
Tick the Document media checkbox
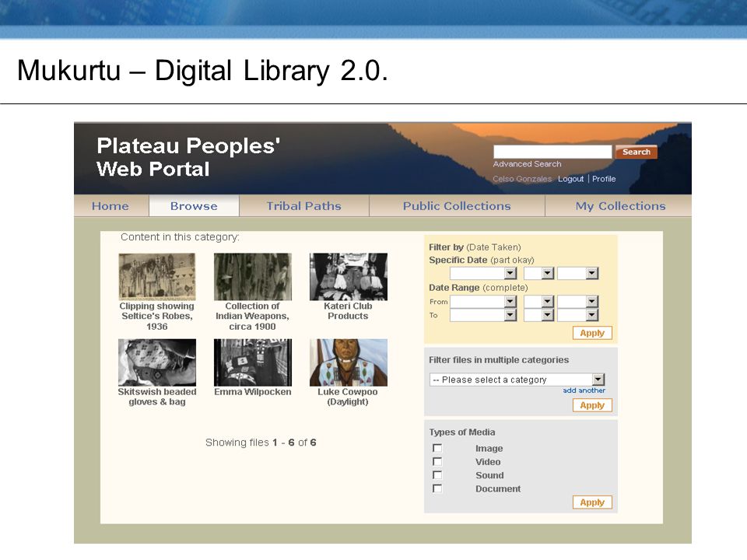click(x=437, y=488)
